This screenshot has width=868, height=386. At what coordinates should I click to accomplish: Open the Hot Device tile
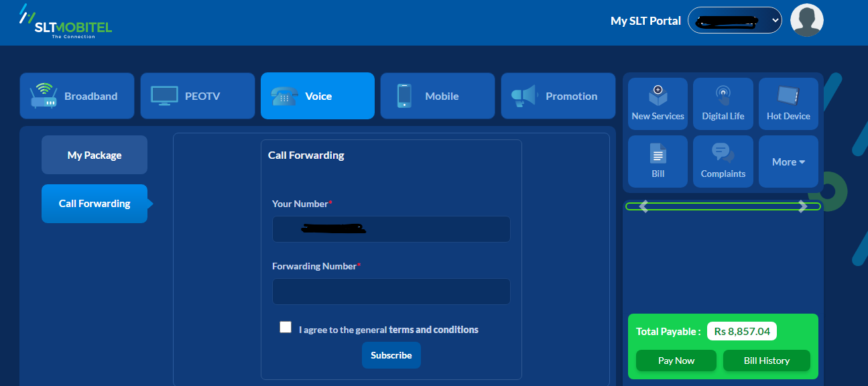pos(788,104)
